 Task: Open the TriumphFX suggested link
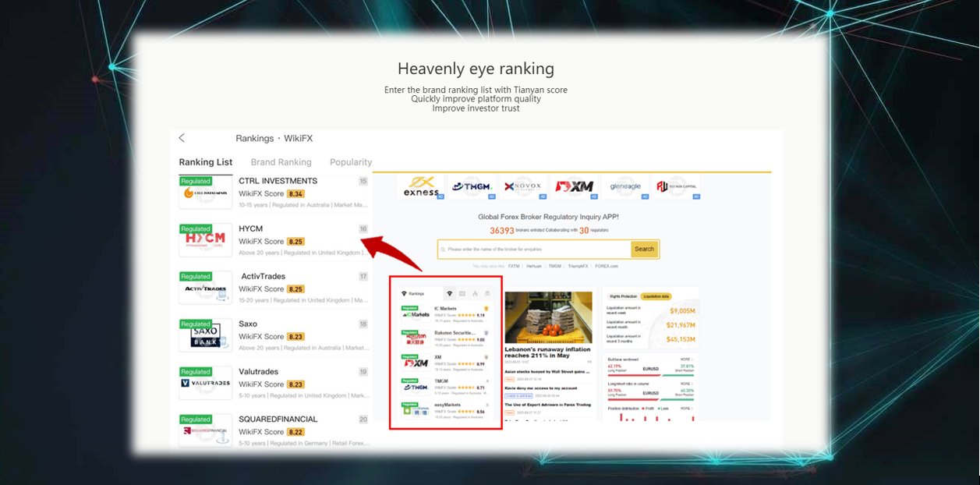(x=578, y=266)
